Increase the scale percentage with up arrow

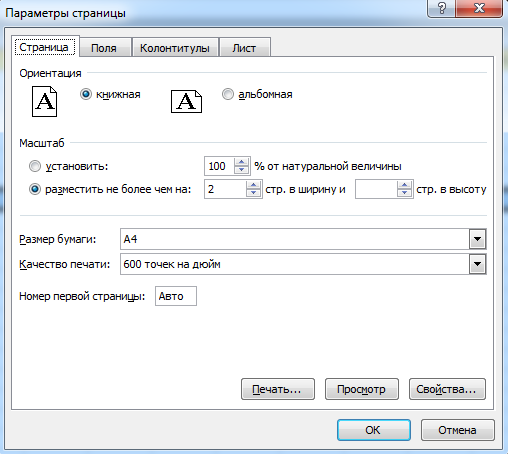[242, 162]
